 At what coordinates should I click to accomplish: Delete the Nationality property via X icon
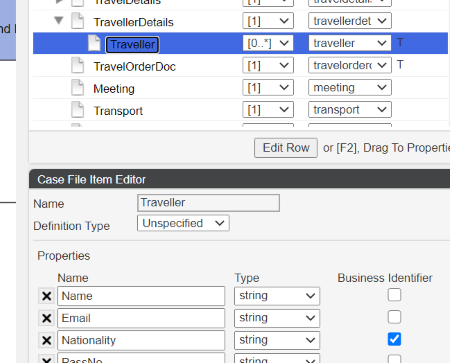pyautogui.click(x=46, y=340)
